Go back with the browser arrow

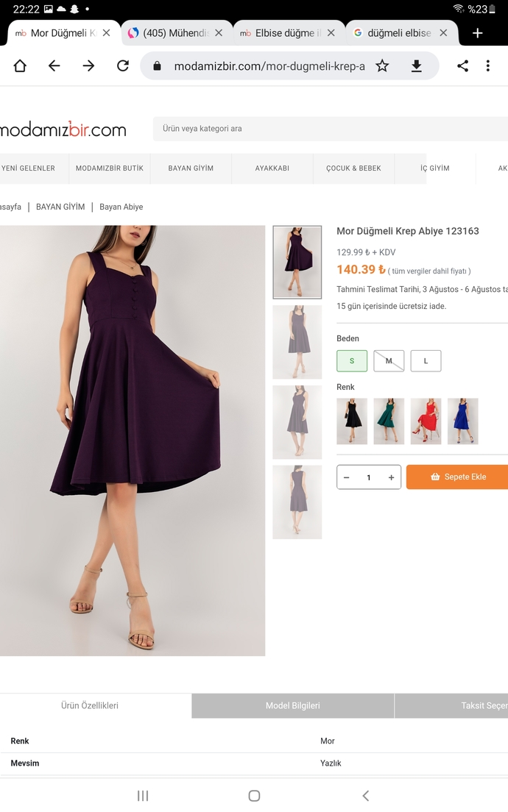(54, 65)
